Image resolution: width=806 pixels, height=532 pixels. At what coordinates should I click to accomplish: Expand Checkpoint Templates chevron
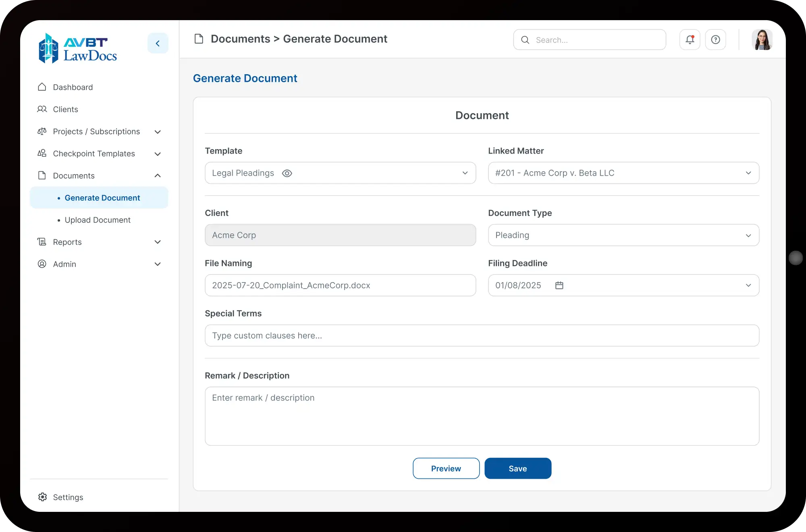(x=158, y=154)
